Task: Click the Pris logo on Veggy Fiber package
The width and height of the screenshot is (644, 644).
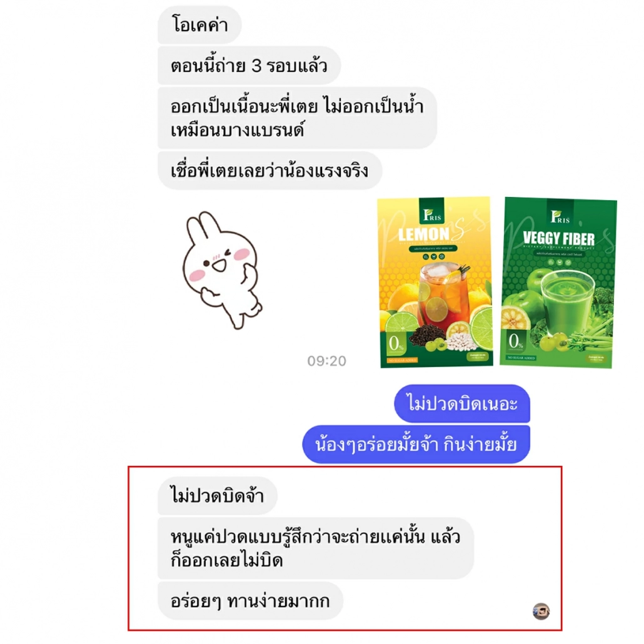Action: (x=560, y=216)
